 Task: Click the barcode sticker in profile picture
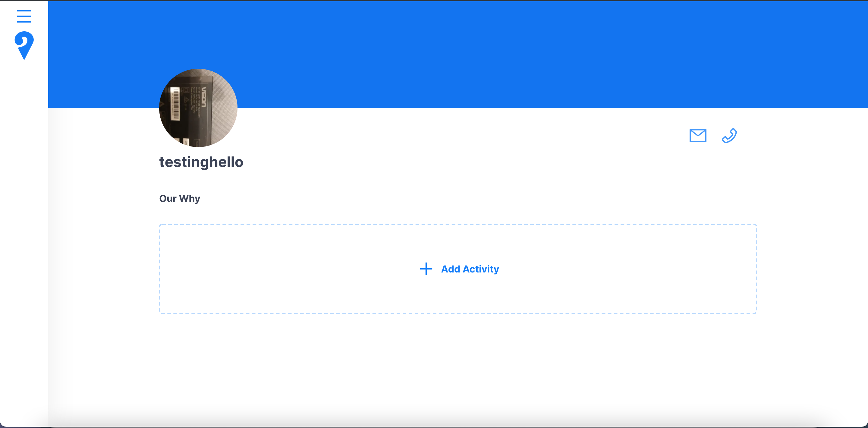coord(175,103)
